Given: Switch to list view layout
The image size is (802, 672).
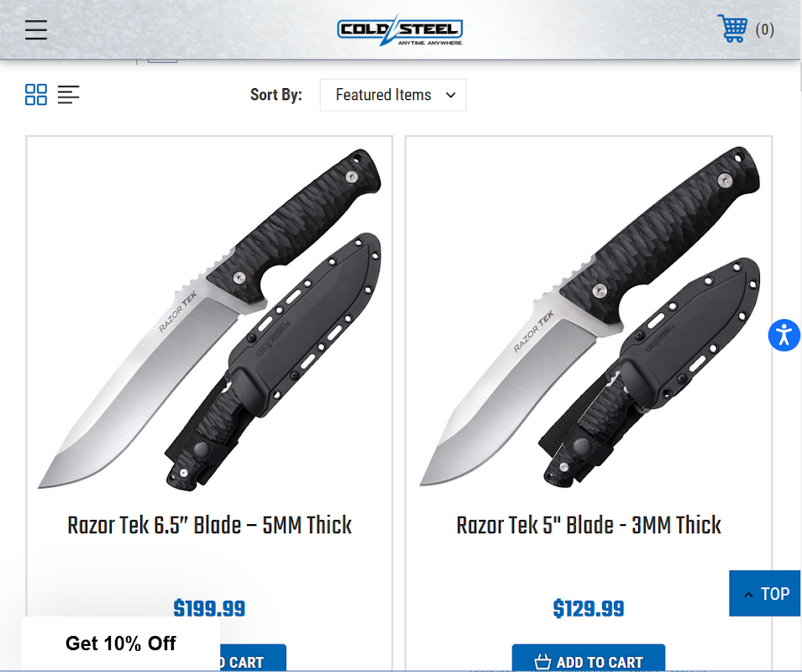Looking at the screenshot, I should (69, 95).
